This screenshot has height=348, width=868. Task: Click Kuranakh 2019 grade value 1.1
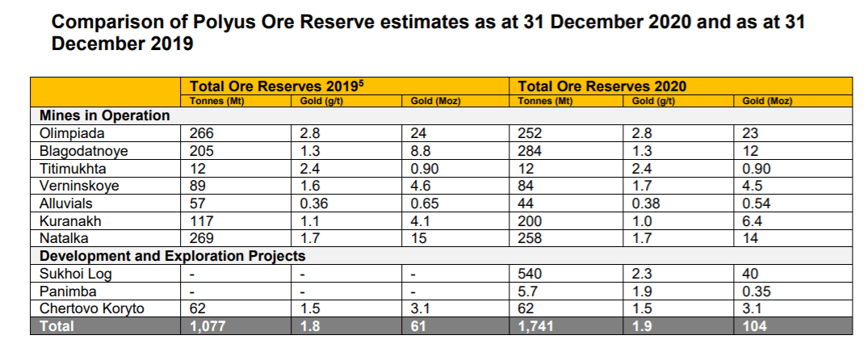[x=309, y=221]
